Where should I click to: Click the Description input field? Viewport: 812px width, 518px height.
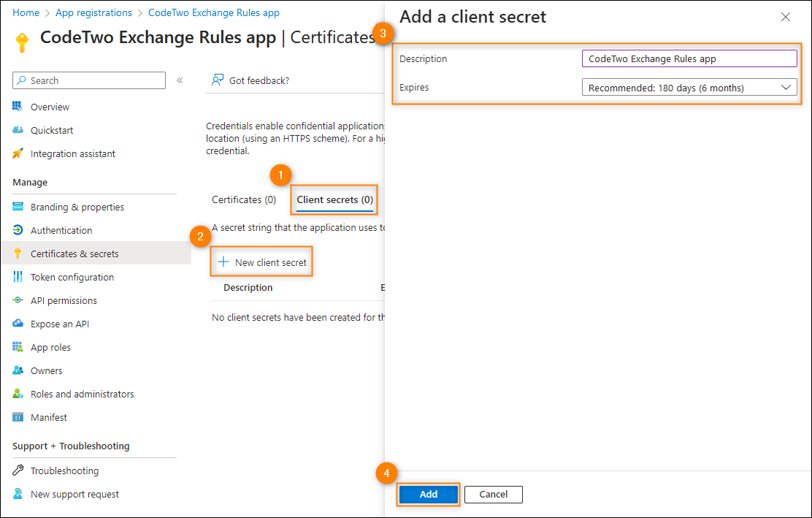pos(689,58)
